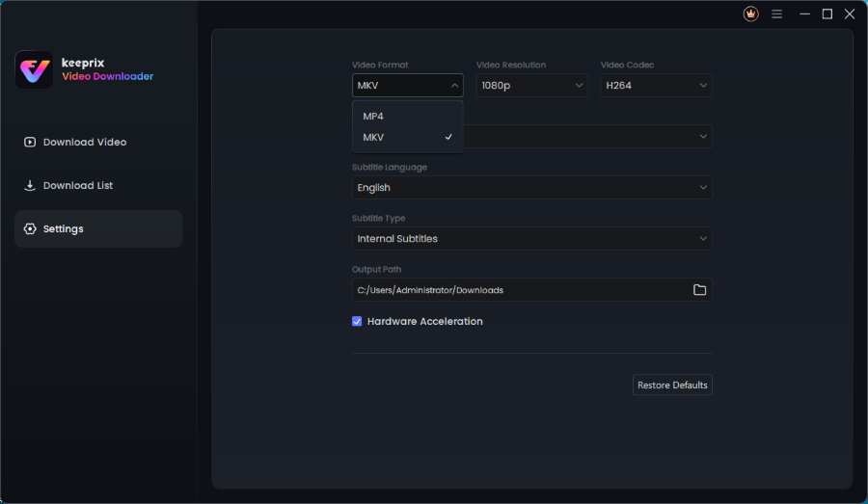
Task: Click the Settings gear icon
Action: [30, 229]
